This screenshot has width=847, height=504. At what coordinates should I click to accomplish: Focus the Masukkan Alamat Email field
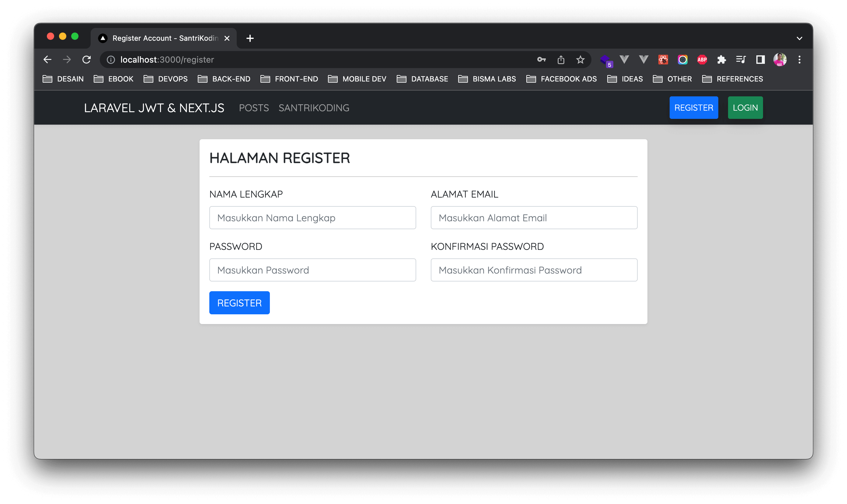pos(534,218)
